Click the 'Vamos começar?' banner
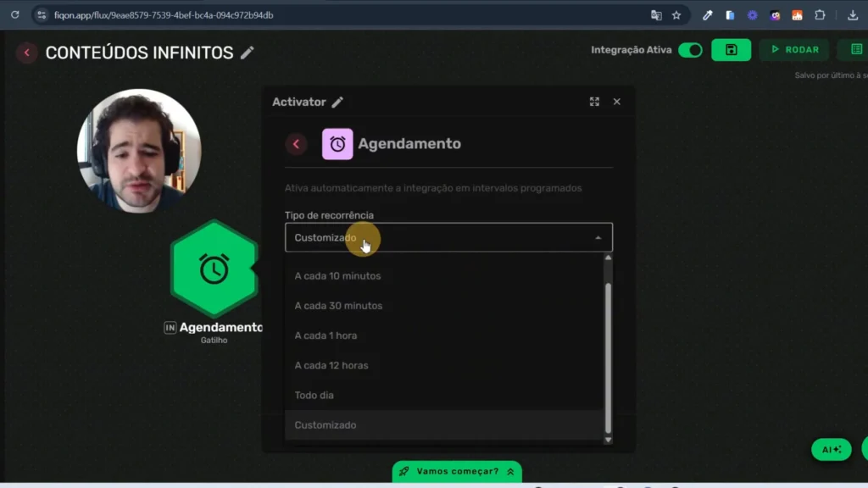Screen dimensions: 868x488 [x=456, y=472]
